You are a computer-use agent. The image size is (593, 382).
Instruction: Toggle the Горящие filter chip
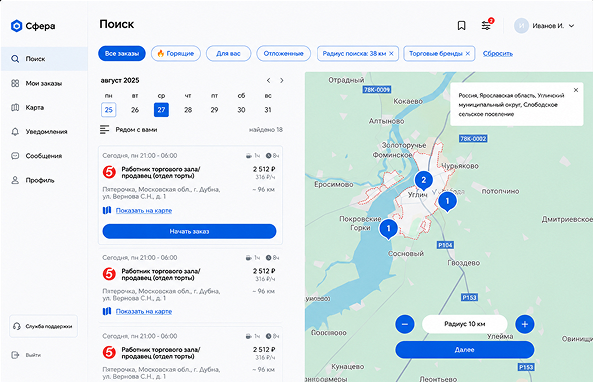[x=176, y=53]
